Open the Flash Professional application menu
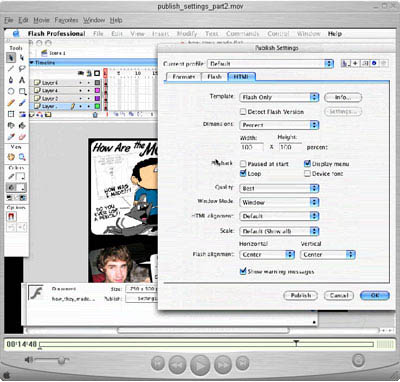 coord(57,34)
